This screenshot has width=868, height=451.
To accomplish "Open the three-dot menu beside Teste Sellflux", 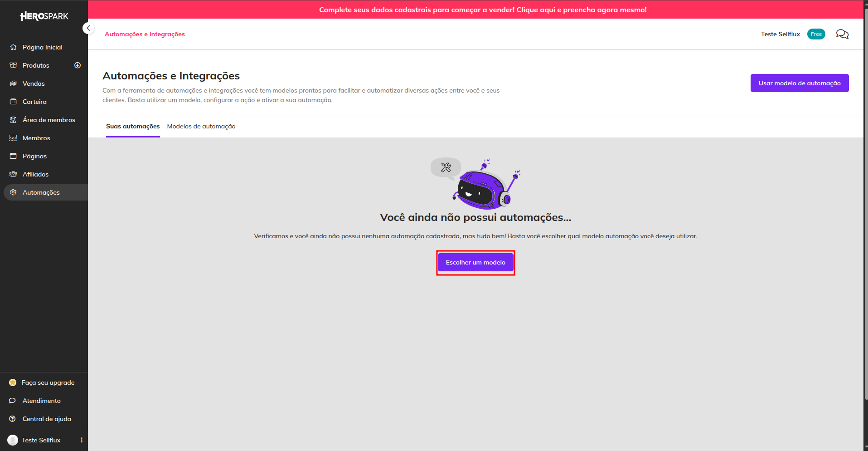I will point(82,440).
